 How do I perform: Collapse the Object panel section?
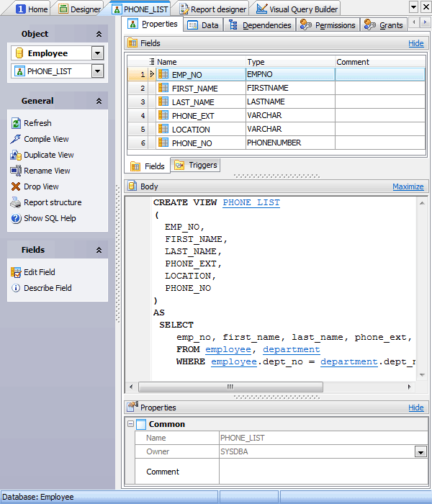coord(99,34)
